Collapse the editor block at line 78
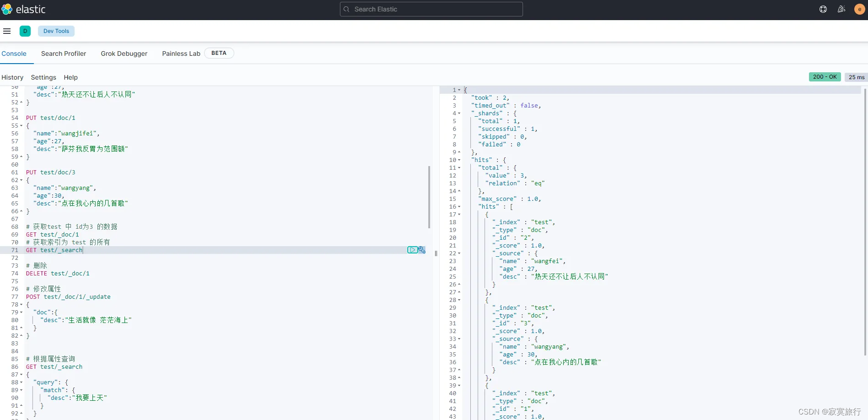The height and width of the screenshot is (420, 868). pyautogui.click(x=21, y=305)
